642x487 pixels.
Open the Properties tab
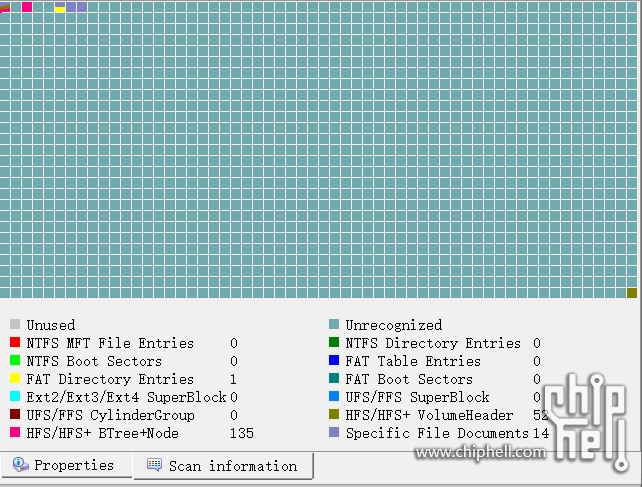[x=66, y=465]
